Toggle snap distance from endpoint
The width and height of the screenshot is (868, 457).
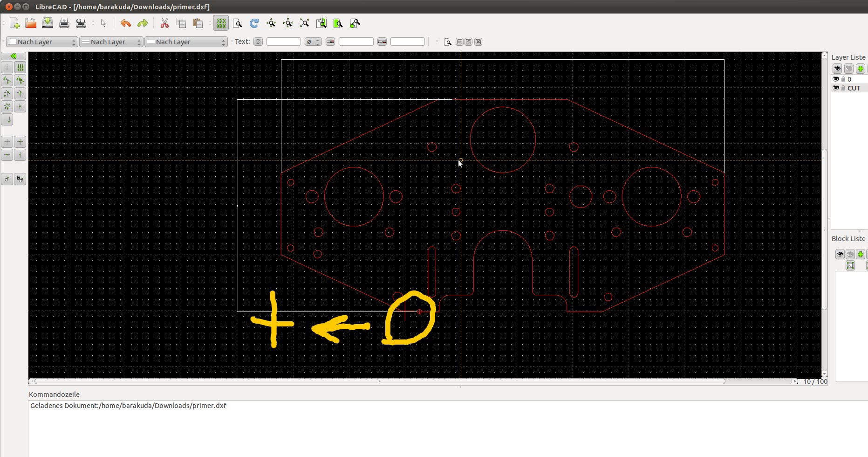7,107
